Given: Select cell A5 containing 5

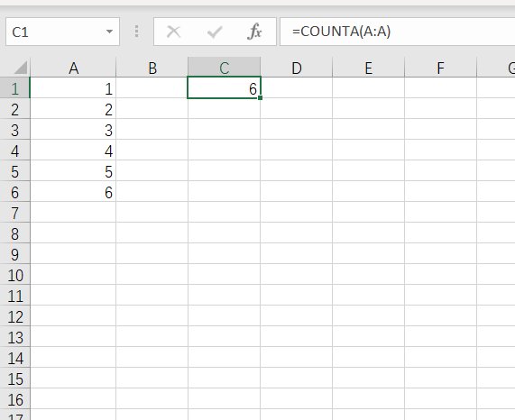Looking at the screenshot, I should point(73,170).
